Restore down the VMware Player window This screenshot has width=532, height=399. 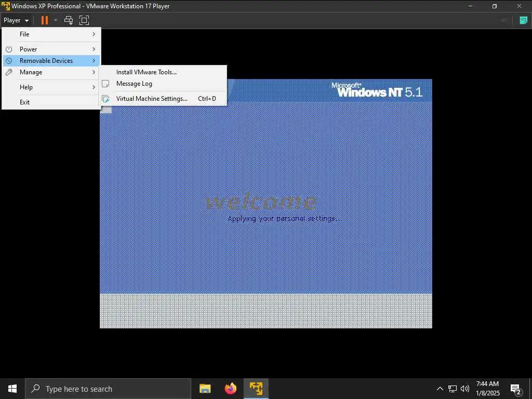tap(495, 6)
